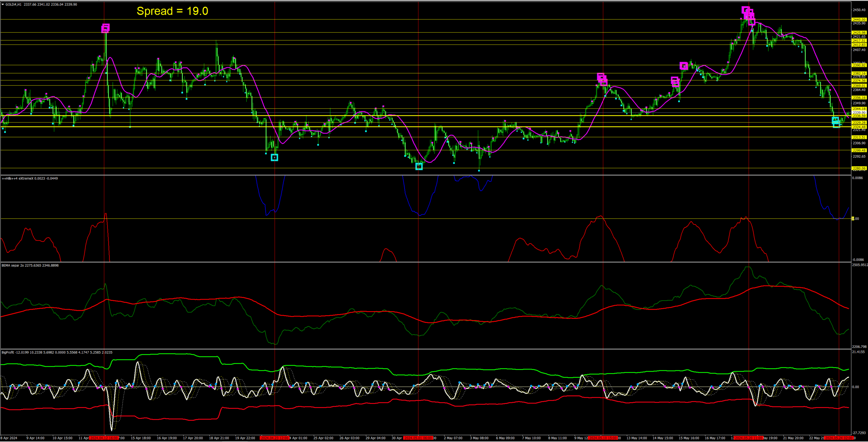
Task: Select the magenta double-square marker around 14 May
Action: pos(675,82)
